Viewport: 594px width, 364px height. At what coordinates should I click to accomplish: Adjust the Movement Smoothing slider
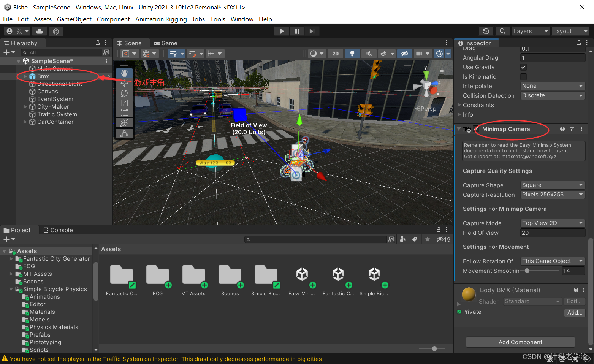[x=527, y=271]
